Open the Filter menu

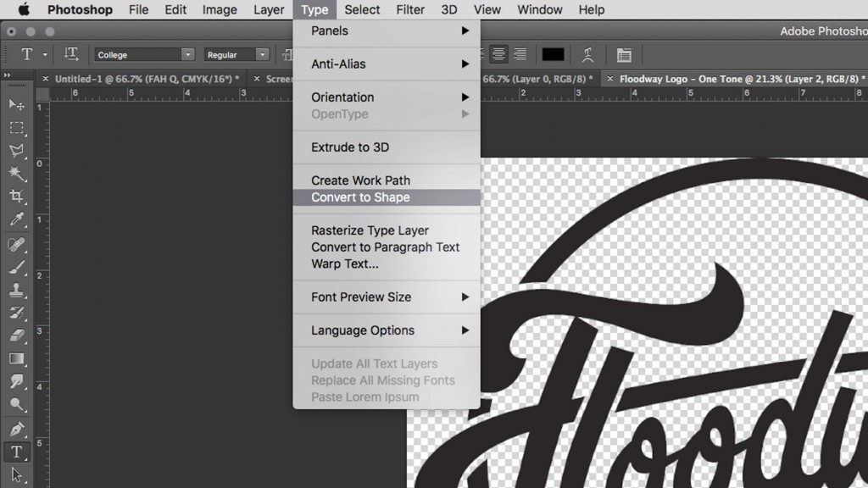[410, 9]
